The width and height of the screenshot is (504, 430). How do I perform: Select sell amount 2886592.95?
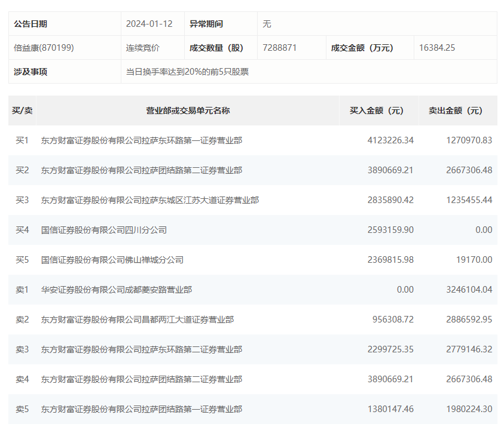click(469, 320)
